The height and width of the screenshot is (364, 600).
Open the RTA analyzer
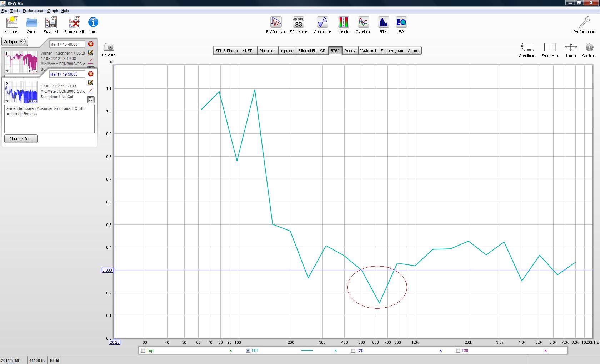[383, 25]
